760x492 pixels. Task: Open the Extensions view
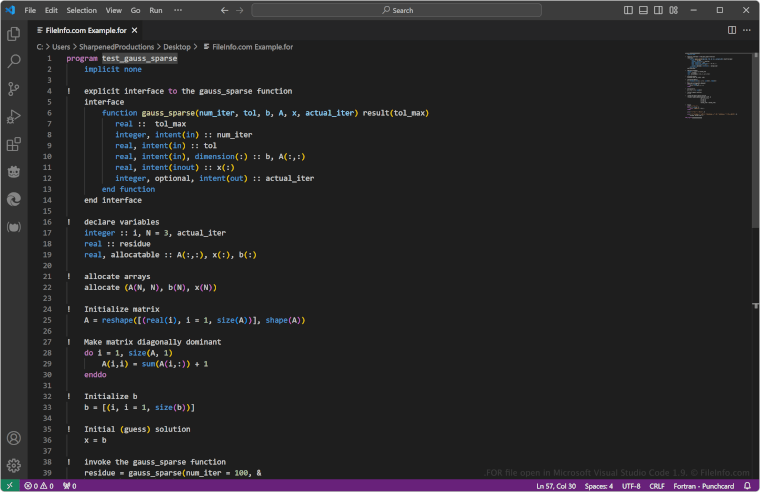coord(14,145)
